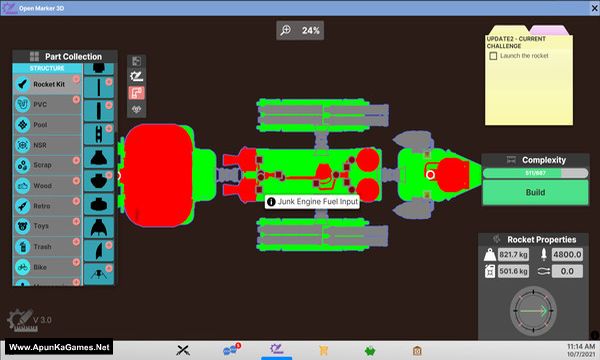
Task: Open the brown building taskbar app
Action: (x=417, y=350)
